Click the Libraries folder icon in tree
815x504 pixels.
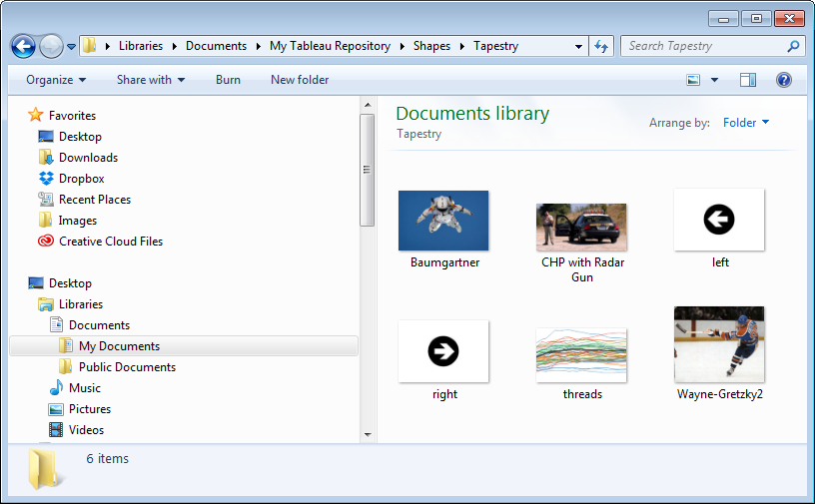coord(46,304)
